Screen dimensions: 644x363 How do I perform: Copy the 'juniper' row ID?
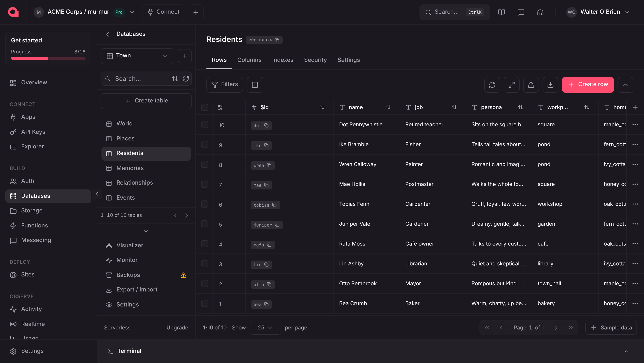277,225
